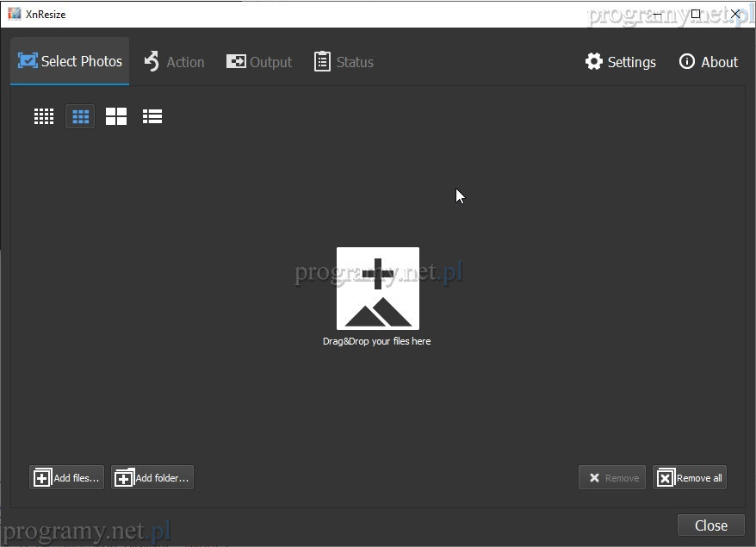Select the medium thumbnails grid view
Screen dimensions: 756x547
click(80, 116)
